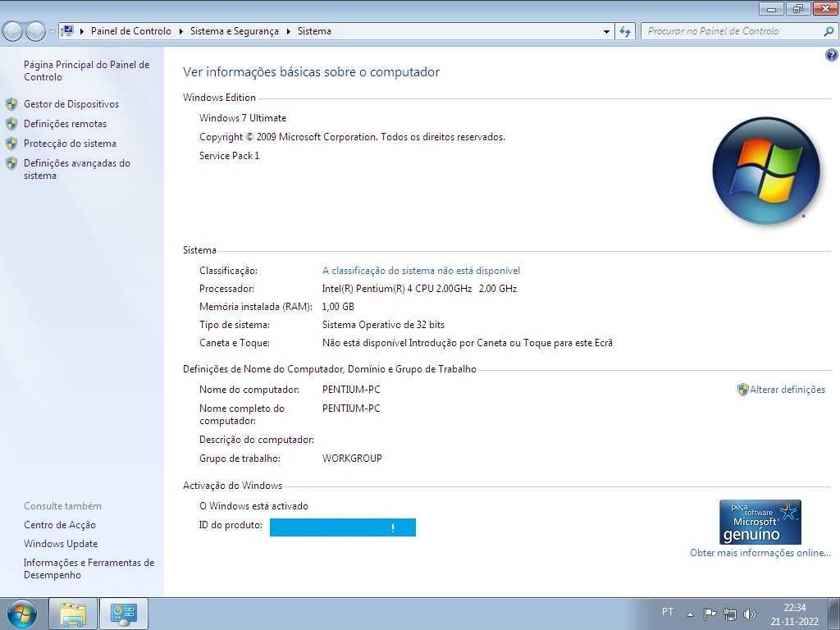
Task: Click Control Panel taskbar button
Action: point(124,614)
